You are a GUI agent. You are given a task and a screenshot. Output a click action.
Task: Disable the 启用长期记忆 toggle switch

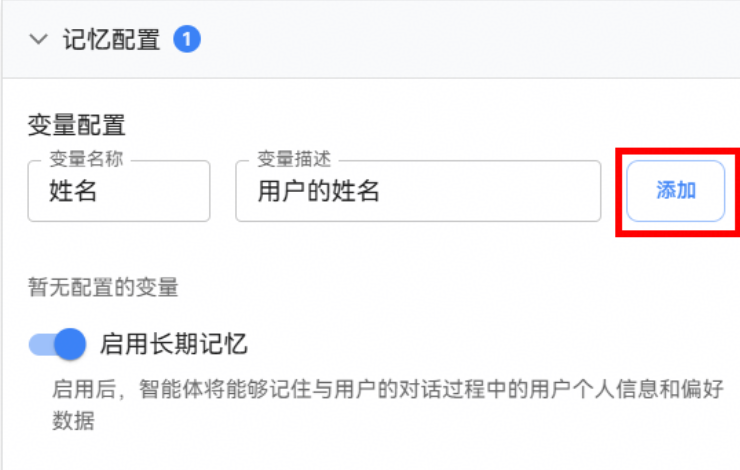click(x=58, y=345)
